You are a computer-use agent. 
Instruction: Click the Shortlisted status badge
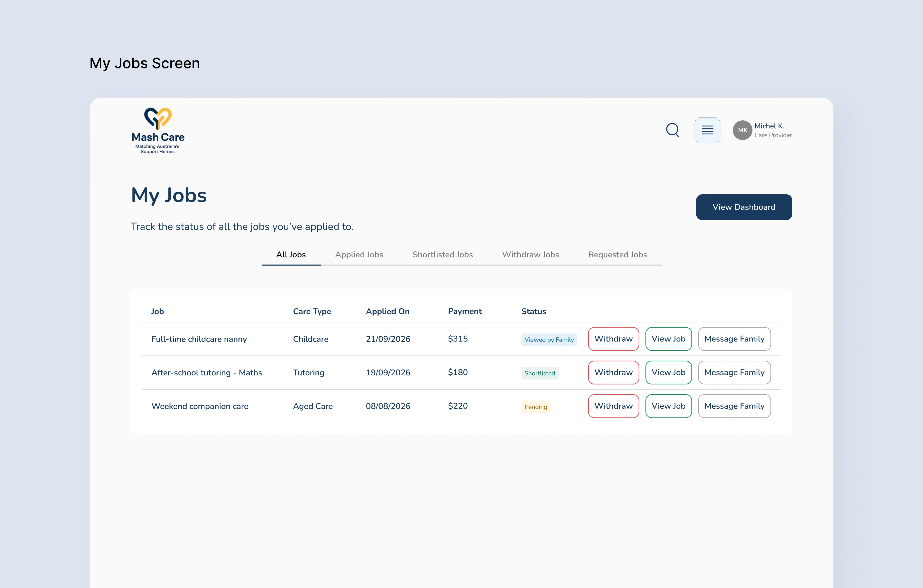click(x=540, y=373)
